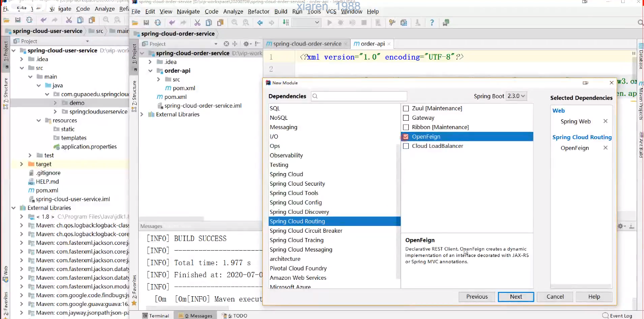Image resolution: width=644 pixels, height=319 pixels.
Task: Select pom.xml under order-api module
Action: 184,88
